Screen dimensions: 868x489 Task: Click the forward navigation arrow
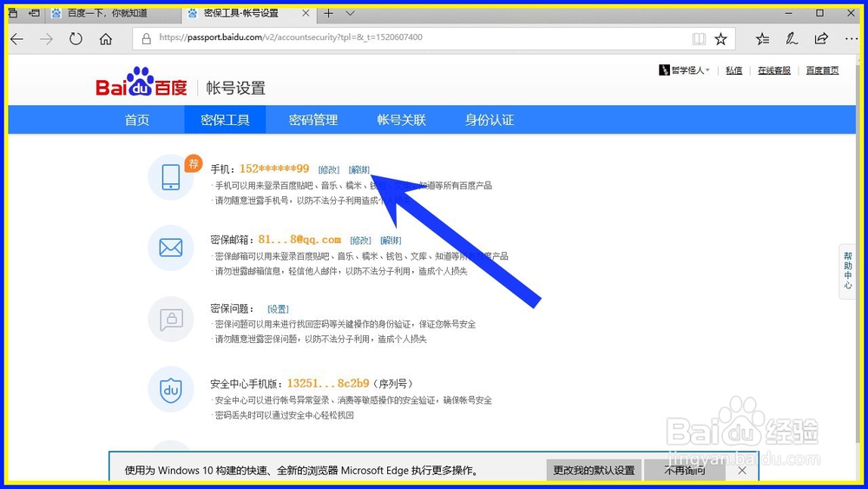coord(47,39)
